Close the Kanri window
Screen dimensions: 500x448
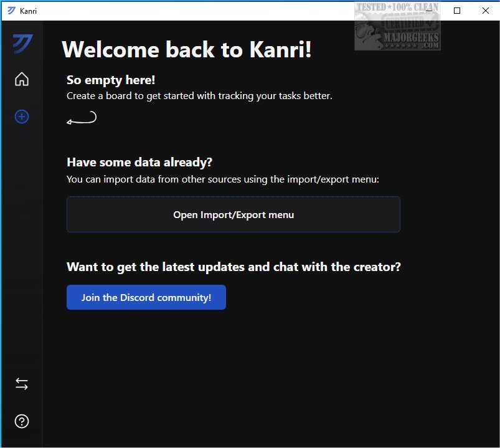[x=485, y=11]
